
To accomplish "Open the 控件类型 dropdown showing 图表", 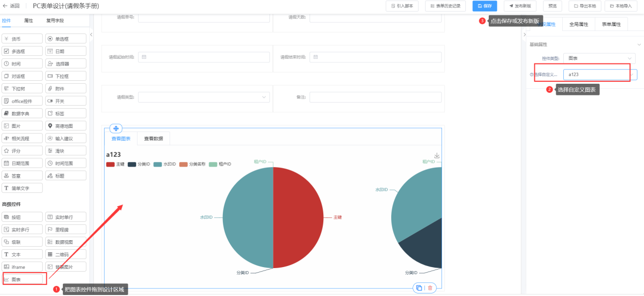I will [x=600, y=58].
